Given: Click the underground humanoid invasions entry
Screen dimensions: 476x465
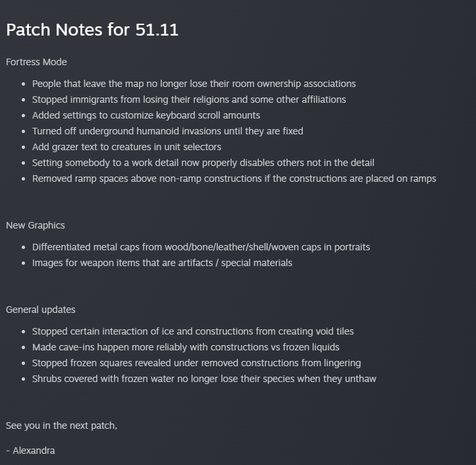Looking at the screenshot, I should [168, 131].
